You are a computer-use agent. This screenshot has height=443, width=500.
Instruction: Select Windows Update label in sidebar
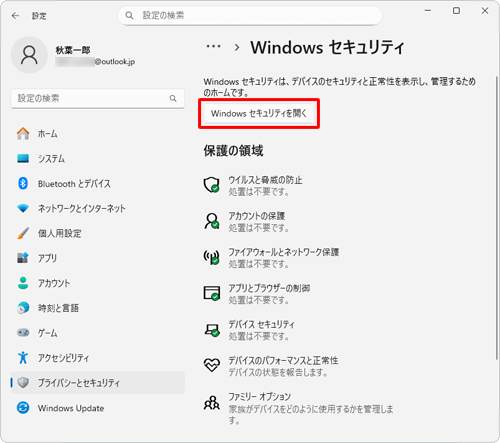pyautogui.click(x=71, y=408)
